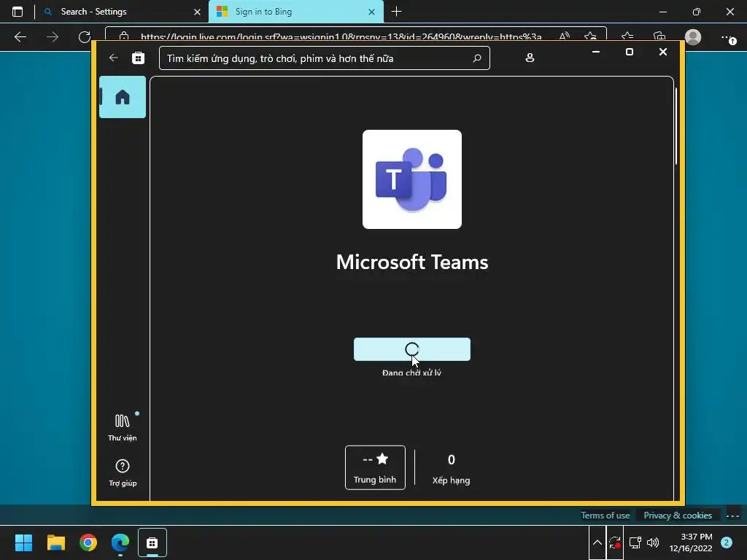The width and height of the screenshot is (747, 560).
Task: Click the sync tray icon with red dot
Action: tap(614, 542)
